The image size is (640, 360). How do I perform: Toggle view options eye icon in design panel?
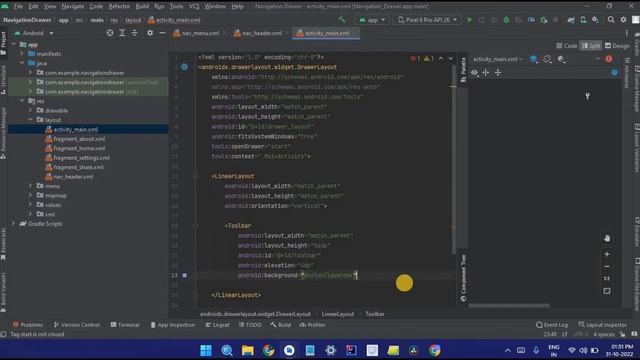pyautogui.click(x=474, y=73)
